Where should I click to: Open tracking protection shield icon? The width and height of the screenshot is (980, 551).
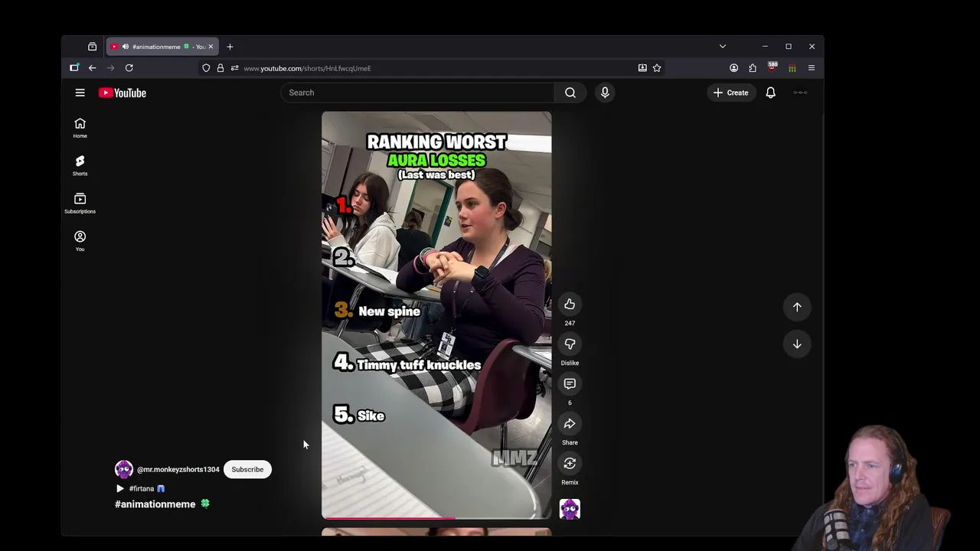(206, 68)
